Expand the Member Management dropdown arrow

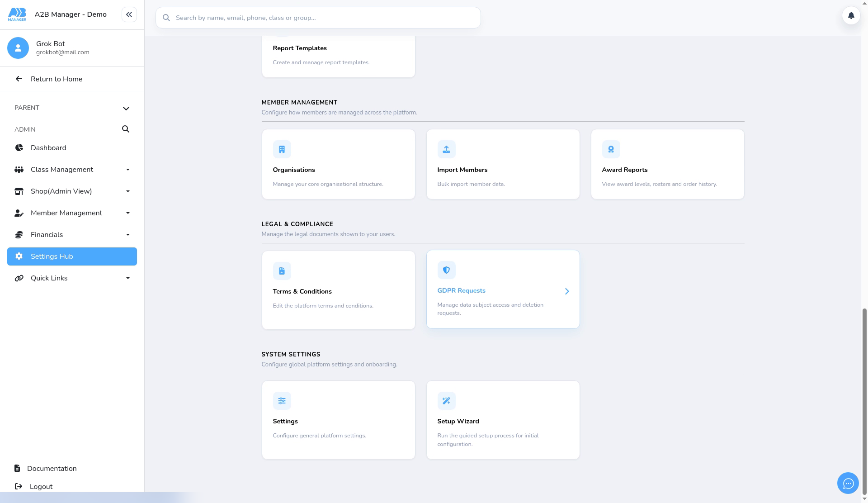pos(128,213)
